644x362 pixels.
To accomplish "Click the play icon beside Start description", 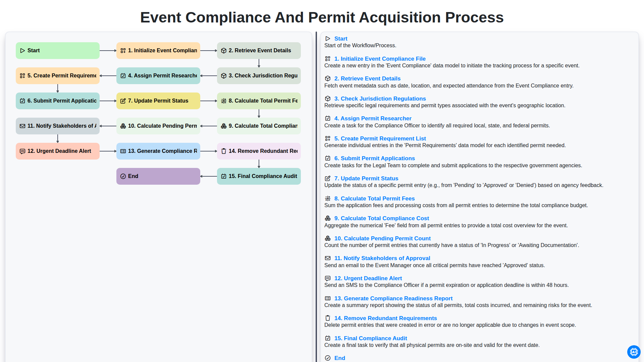I will coord(328,39).
